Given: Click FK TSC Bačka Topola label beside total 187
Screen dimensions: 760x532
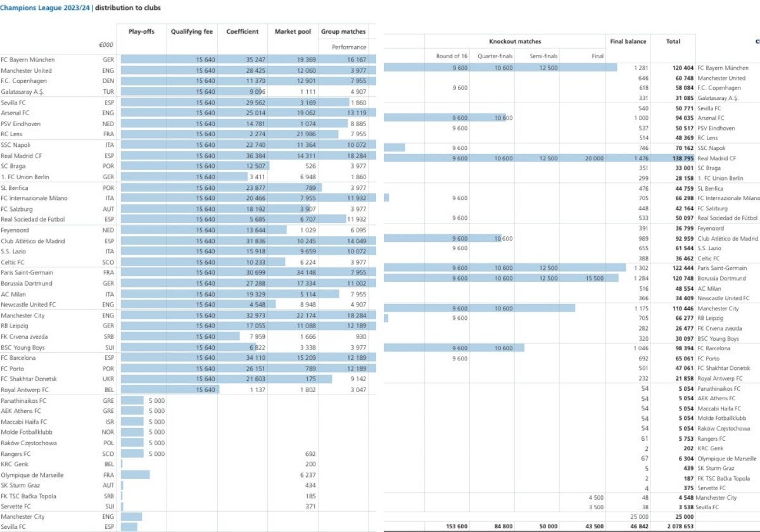Looking at the screenshot, I should point(723,478).
